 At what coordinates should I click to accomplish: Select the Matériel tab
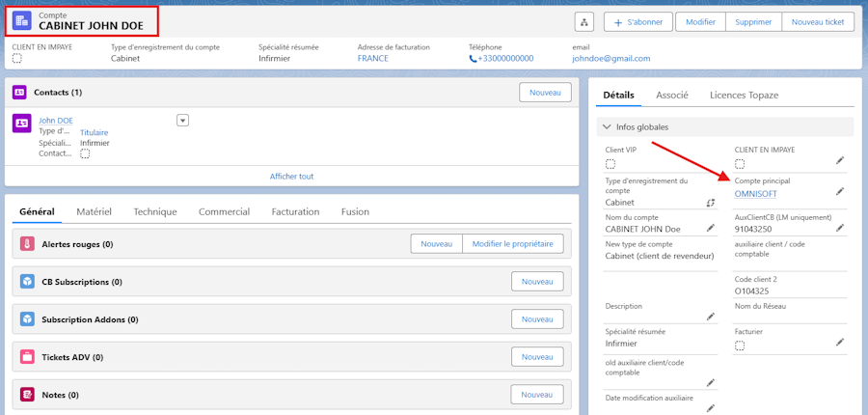point(95,211)
